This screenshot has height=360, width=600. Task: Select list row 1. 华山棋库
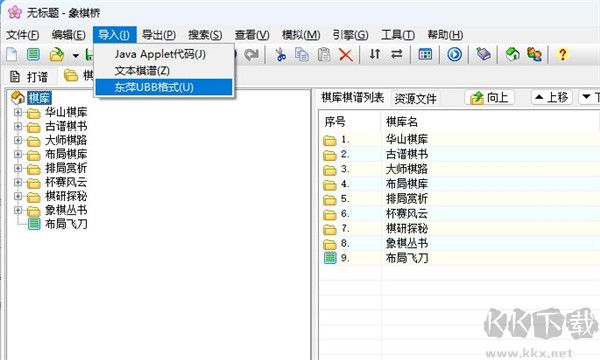click(459, 140)
